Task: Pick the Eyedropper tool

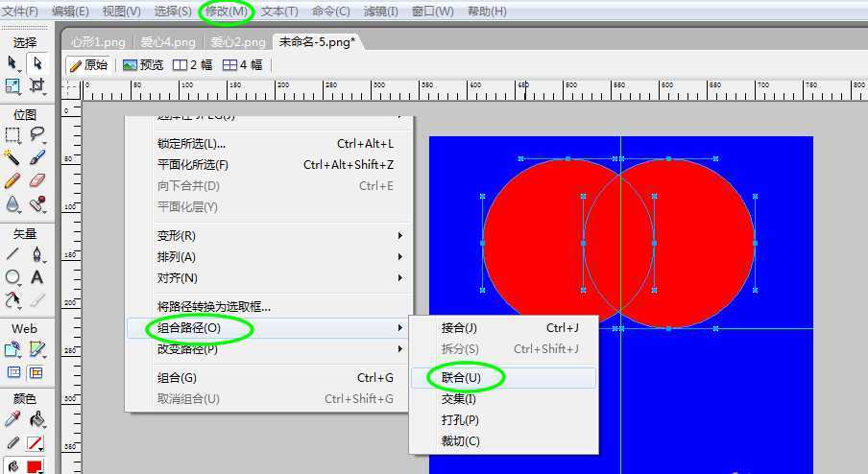Action: [13, 419]
